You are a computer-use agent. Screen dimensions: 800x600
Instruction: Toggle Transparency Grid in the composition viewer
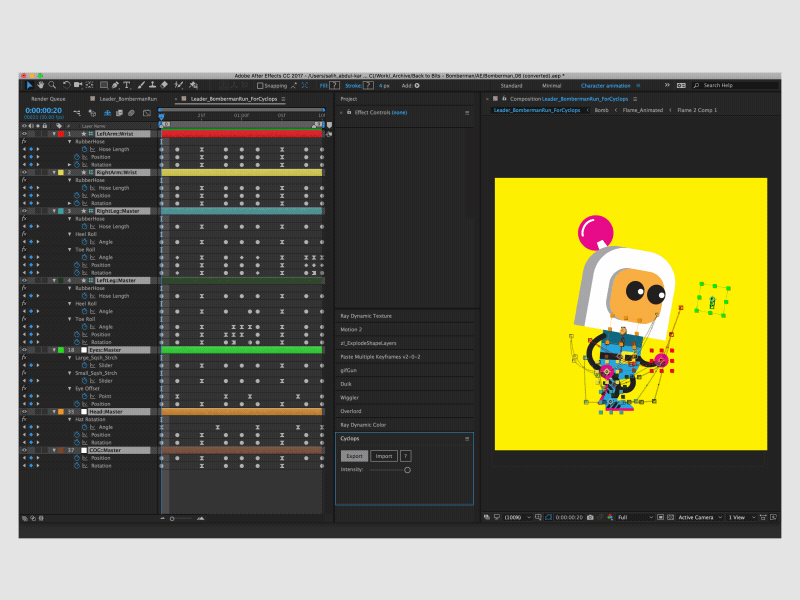tap(551, 518)
